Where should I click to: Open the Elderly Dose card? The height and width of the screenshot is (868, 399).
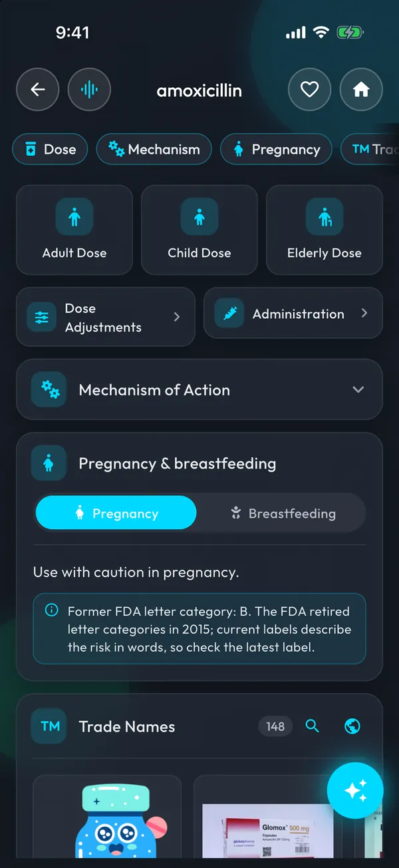pos(325,230)
